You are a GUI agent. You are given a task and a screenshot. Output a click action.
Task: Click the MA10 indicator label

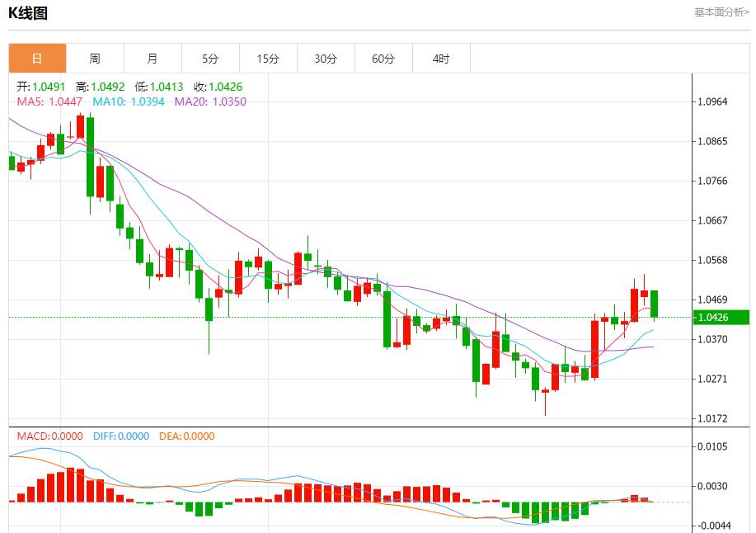click(x=128, y=101)
